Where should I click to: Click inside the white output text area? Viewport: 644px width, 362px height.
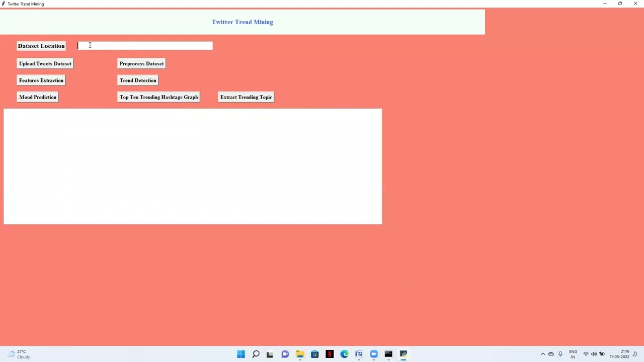pos(193,166)
